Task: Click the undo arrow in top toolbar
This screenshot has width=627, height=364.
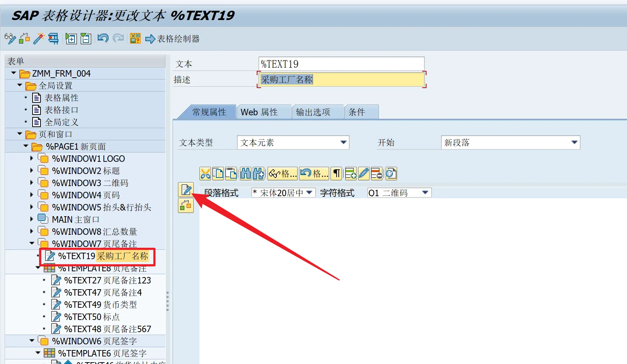Action: pos(103,38)
